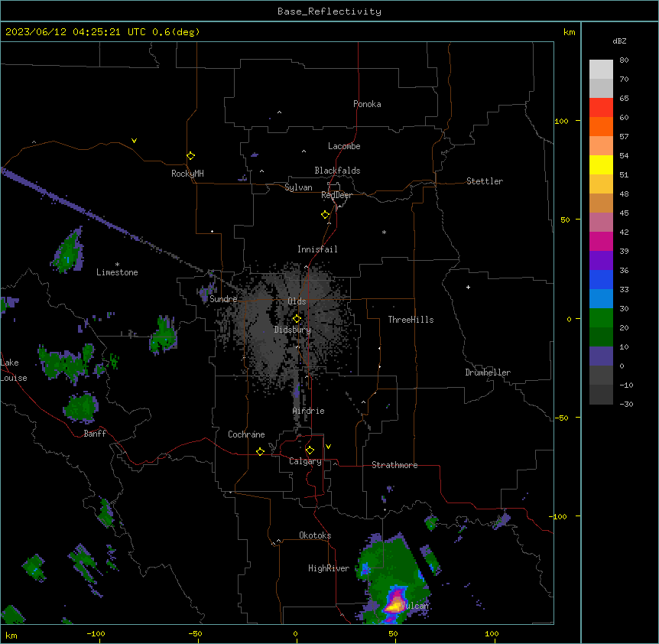Click the ThreeHills label
Image resolution: width=659 pixels, height=644 pixels.
click(x=411, y=320)
